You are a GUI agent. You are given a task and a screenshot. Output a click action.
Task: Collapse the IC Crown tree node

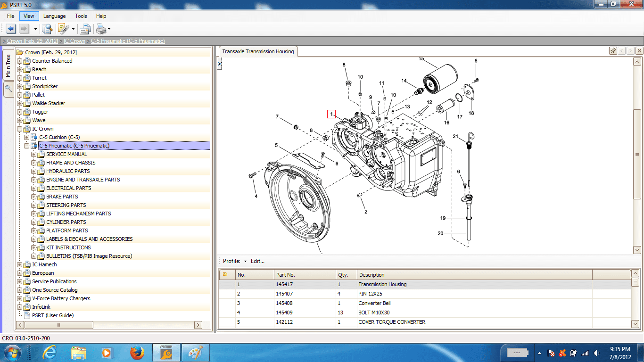(20, 129)
